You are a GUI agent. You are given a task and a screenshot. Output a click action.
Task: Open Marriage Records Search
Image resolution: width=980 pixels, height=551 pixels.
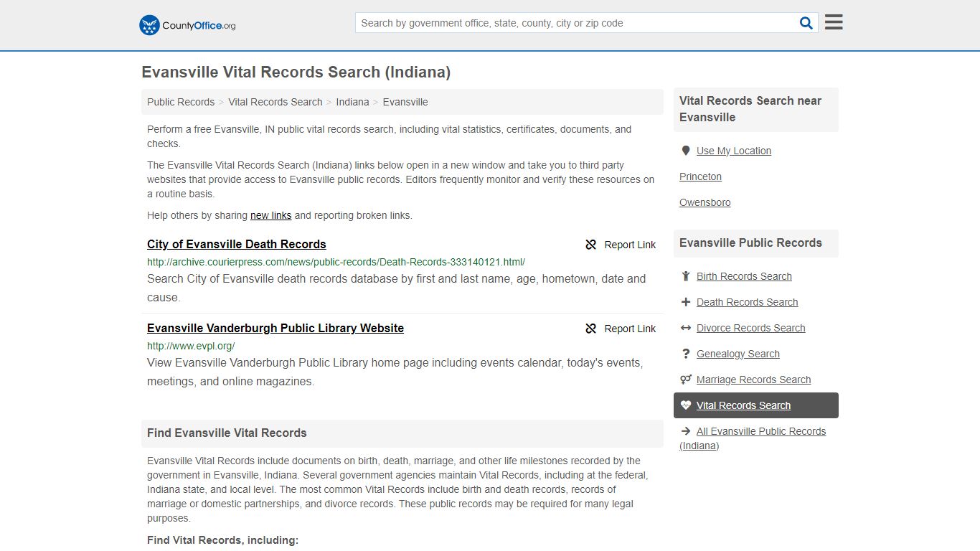coord(753,380)
